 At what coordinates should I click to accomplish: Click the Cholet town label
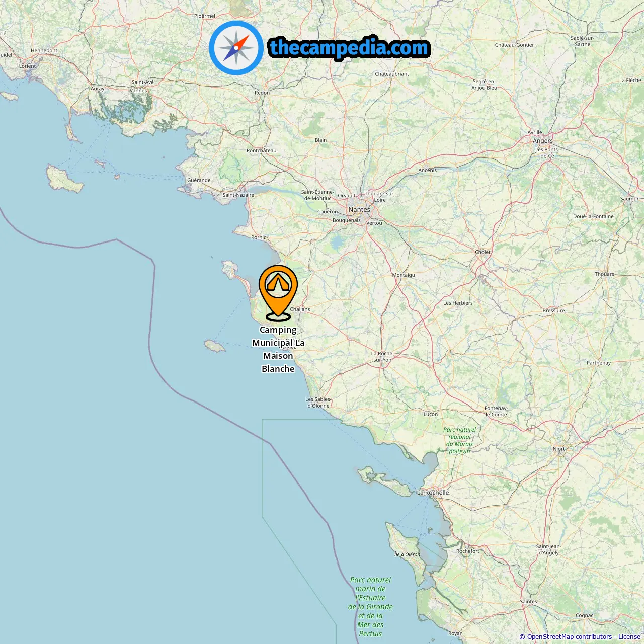pos(483,252)
